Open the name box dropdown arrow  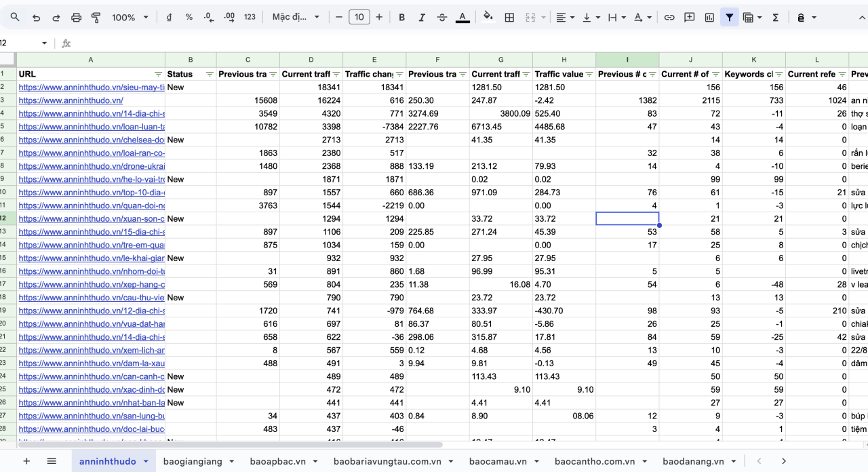[x=45, y=43]
